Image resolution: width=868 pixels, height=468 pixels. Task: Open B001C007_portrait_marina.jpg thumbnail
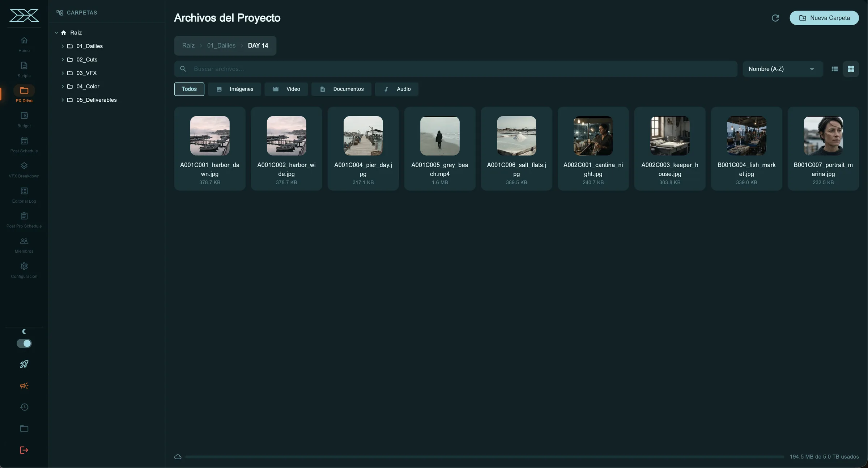(823, 136)
